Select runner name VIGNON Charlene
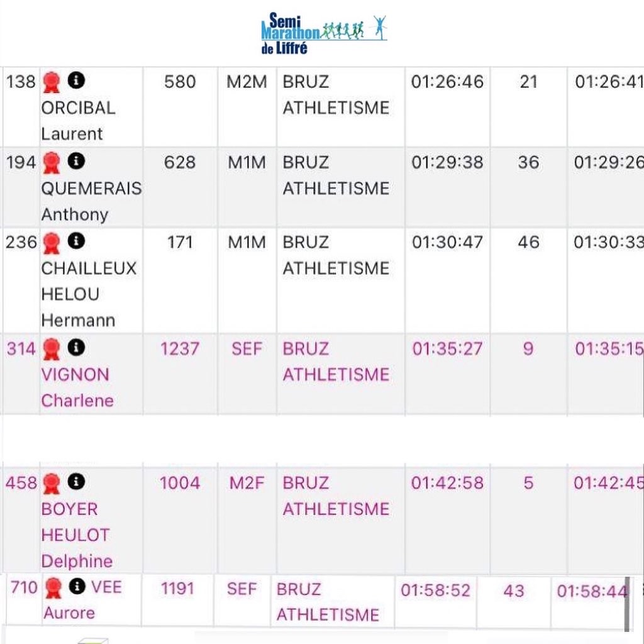Screen dimensions: 644x644 pyautogui.click(x=77, y=387)
